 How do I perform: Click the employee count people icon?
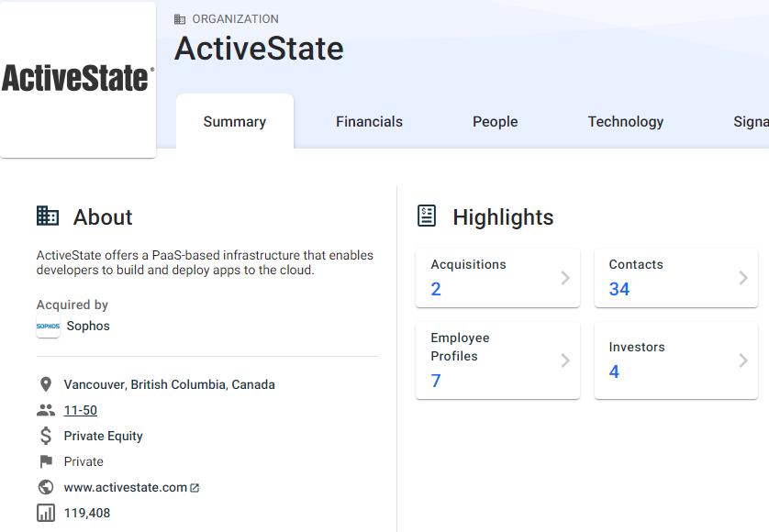[46, 411]
